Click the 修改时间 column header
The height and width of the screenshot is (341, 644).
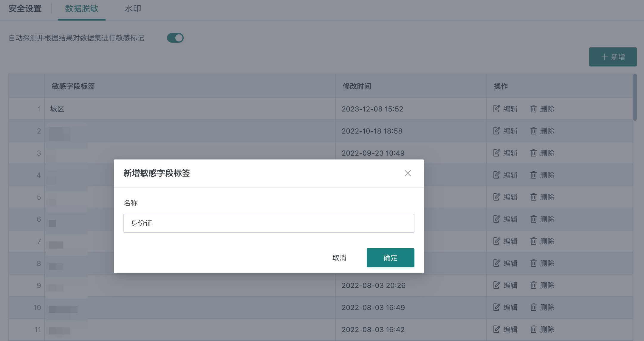click(357, 86)
